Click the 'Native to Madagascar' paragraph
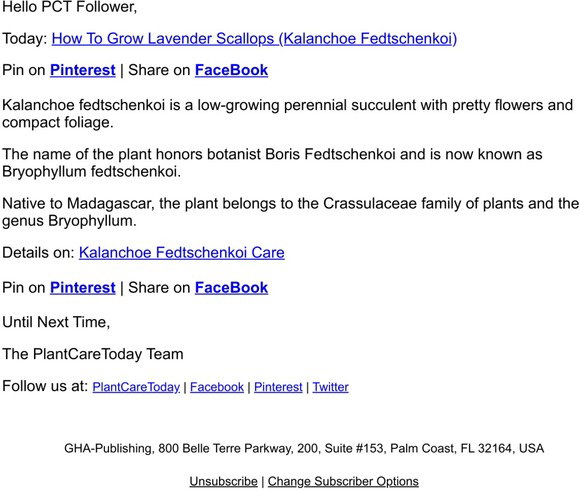 pos(290,212)
